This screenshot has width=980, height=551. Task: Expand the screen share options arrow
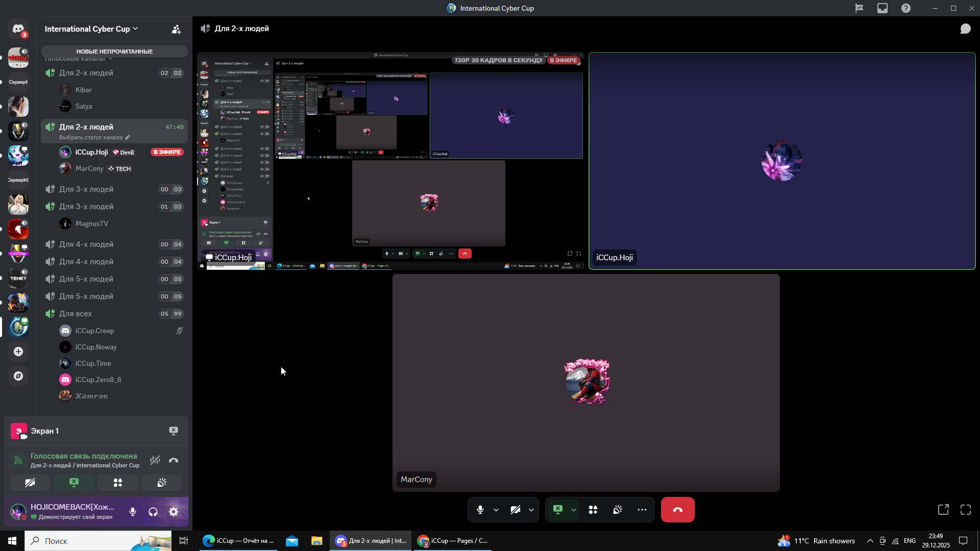[x=574, y=510]
